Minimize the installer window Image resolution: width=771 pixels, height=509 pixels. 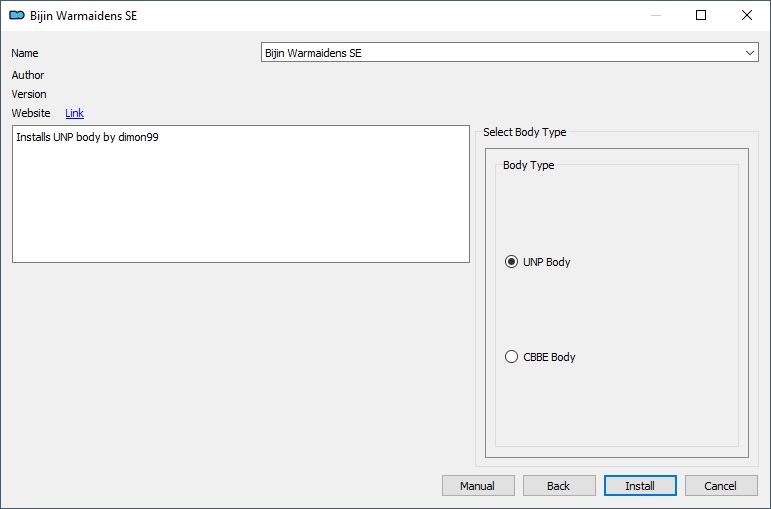click(656, 15)
